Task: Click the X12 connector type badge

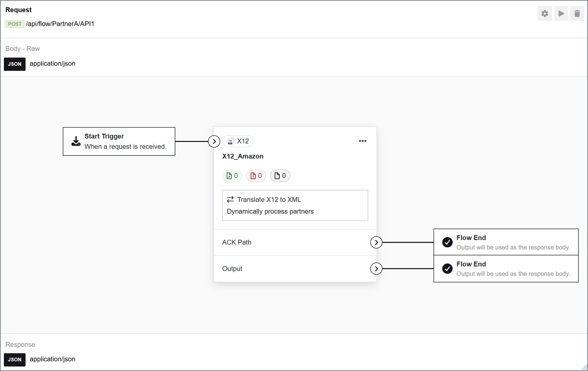Action: tap(238, 141)
